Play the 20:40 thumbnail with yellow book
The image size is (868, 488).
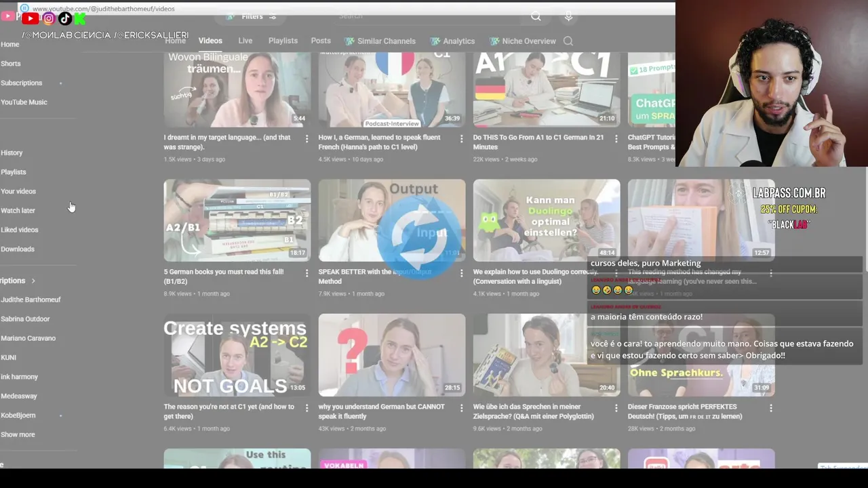547,355
